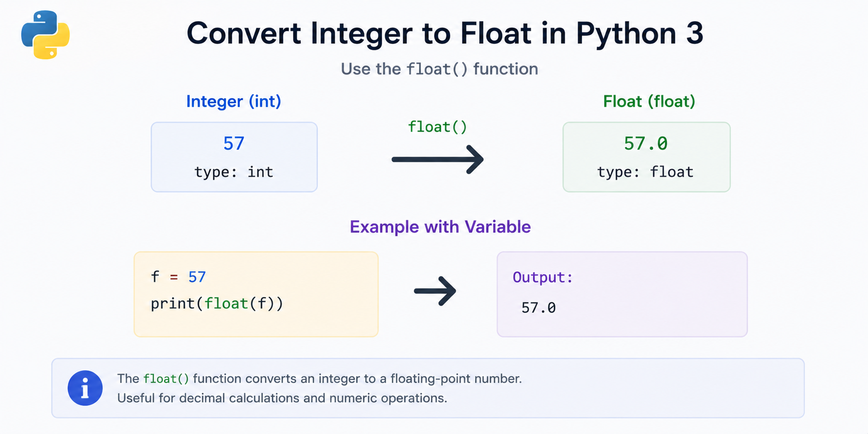Image resolution: width=868 pixels, height=434 pixels.
Task: Click the 'print(float(f))' code line
Action: [217, 304]
